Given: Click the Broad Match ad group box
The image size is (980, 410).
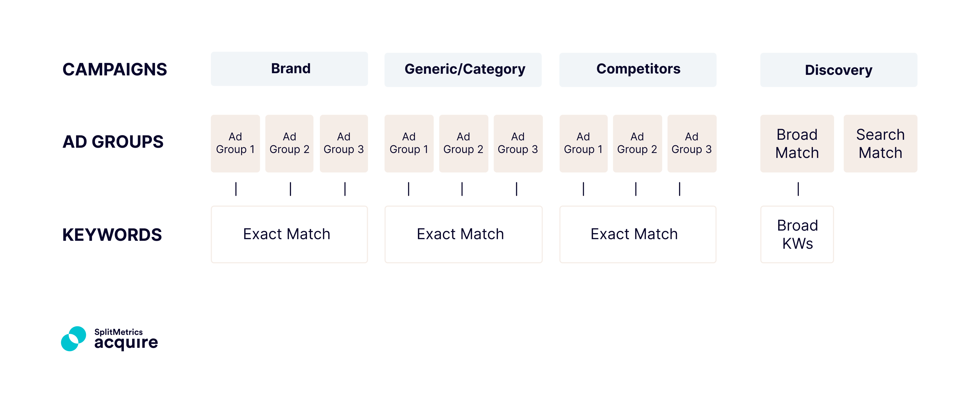Looking at the screenshot, I should click(x=797, y=143).
